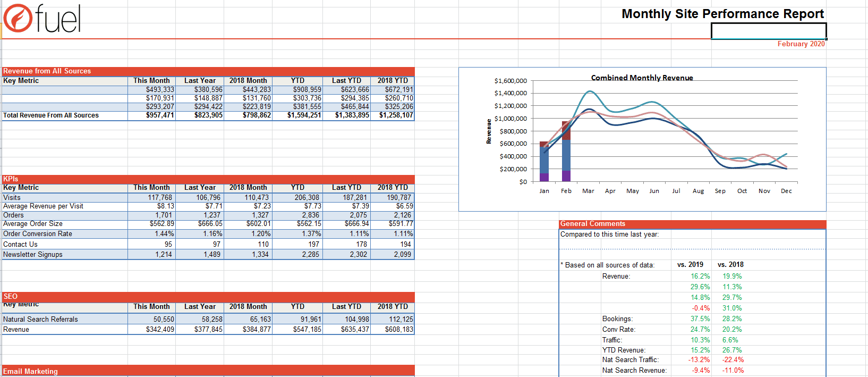Click the Last Year header in SEO table
Screen dimensions: 868x377
click(x=200, y=307)
